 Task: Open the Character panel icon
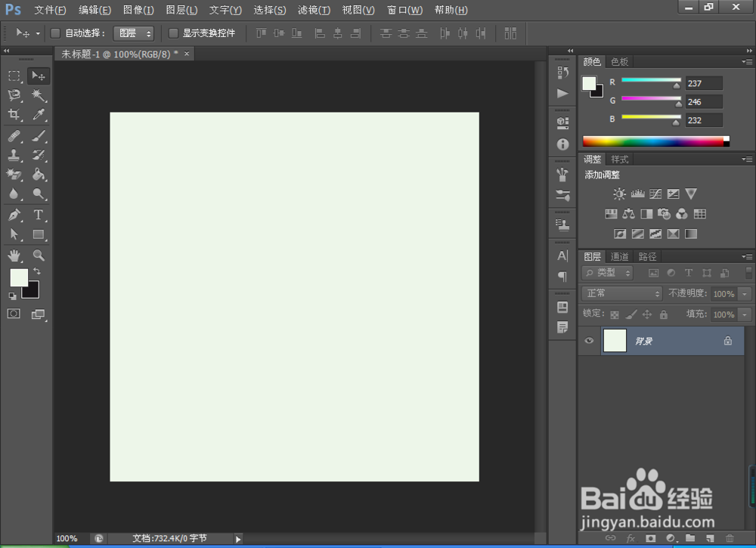pyautogui.click(x=562, y=256)
